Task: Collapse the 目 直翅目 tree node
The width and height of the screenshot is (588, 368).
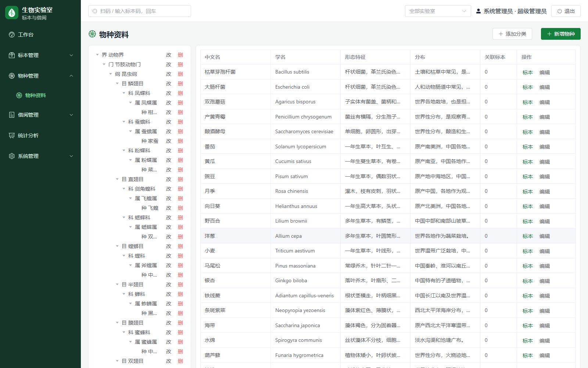Action: [x=117, y=179]
